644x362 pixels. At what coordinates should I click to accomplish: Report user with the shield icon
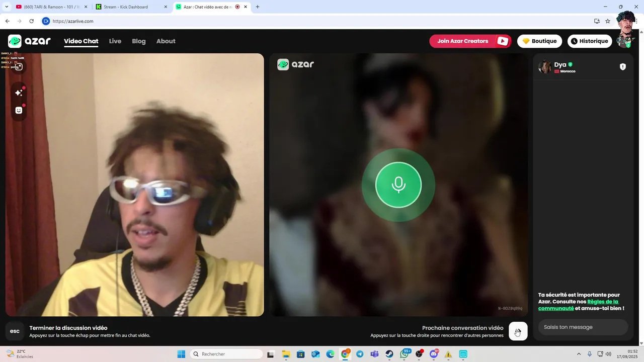(x=623, y=67)
